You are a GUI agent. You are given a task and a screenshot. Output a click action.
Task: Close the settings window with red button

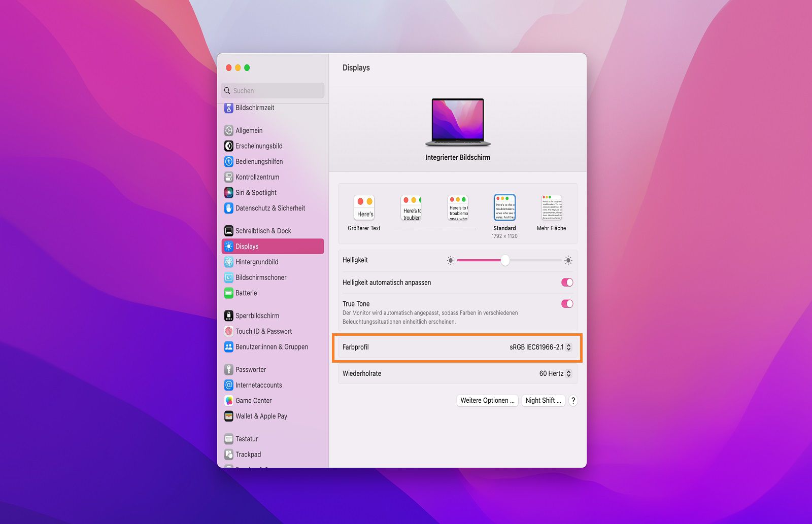pyautogui.click(x=229, y=68)
